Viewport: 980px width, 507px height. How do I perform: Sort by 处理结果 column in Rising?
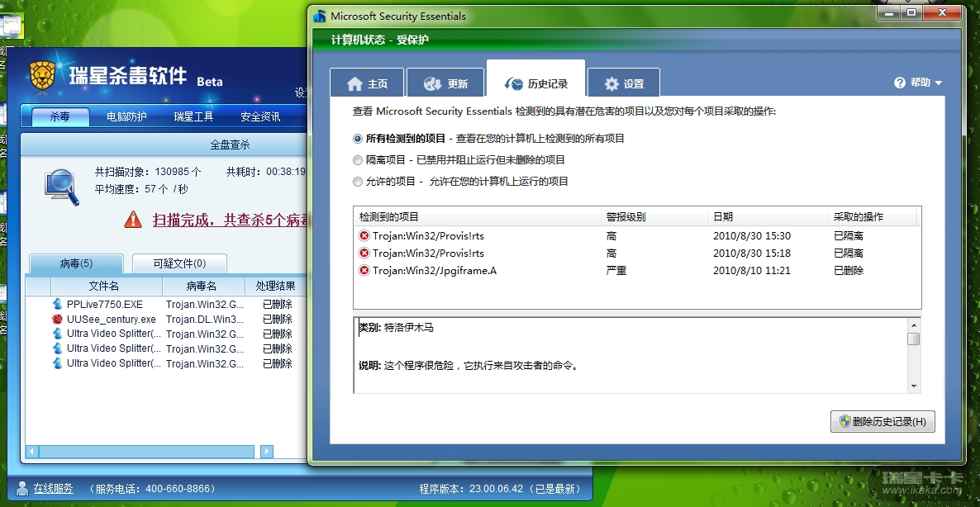(276, 286)
